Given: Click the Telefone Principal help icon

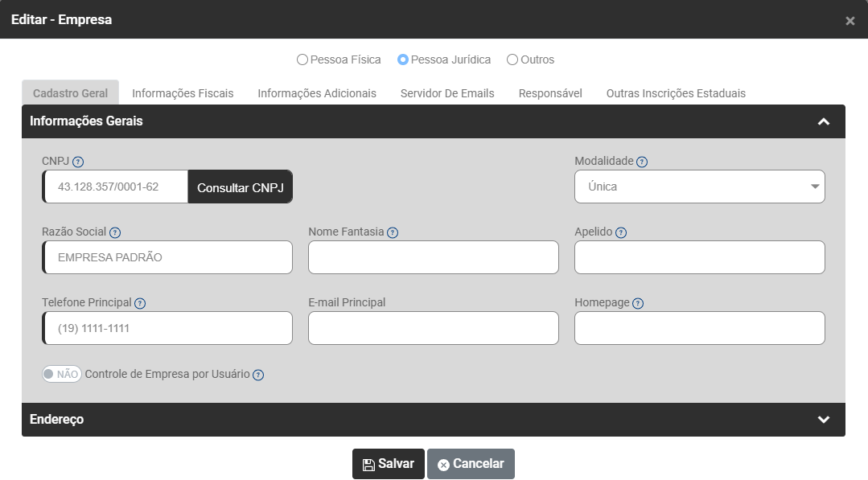Looking at the screenshot, I should point(140,303).
